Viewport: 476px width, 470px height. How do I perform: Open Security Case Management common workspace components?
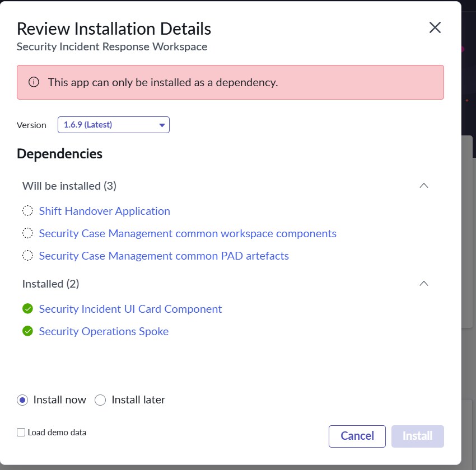click(188, 233)
